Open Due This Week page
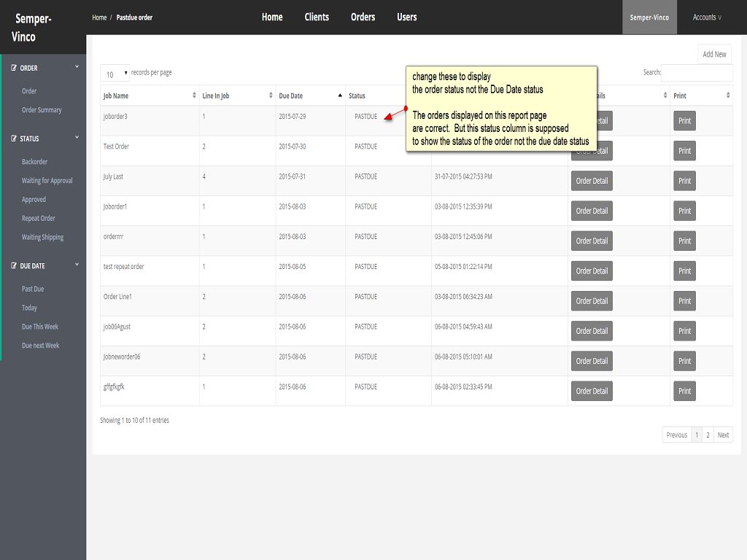The width and height of the screenshot is (747, 560). [39, 327]
